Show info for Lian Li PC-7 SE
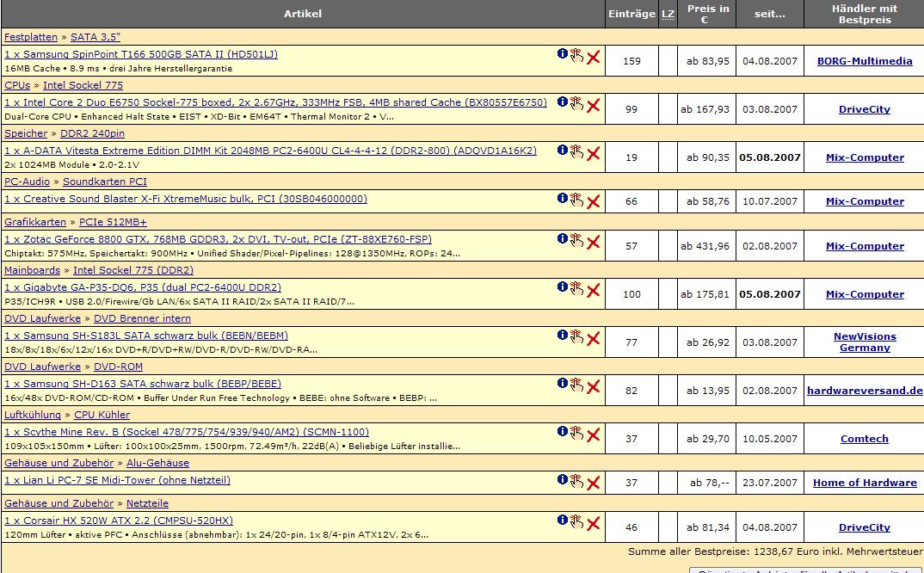The width and height of the screenshot is (924, 573). coord(562,480)
